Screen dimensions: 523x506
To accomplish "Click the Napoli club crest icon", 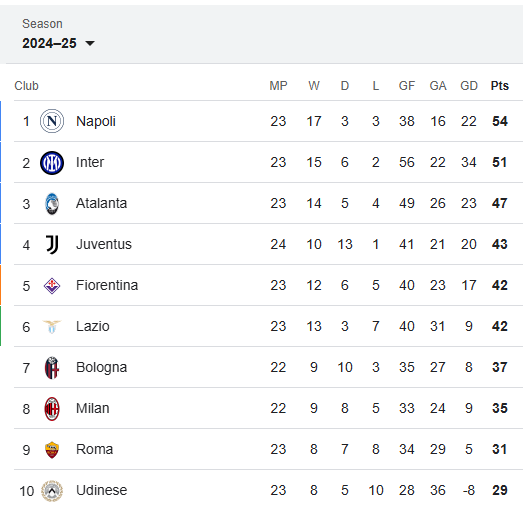I will pyautogui.click(x=52, y=121).
